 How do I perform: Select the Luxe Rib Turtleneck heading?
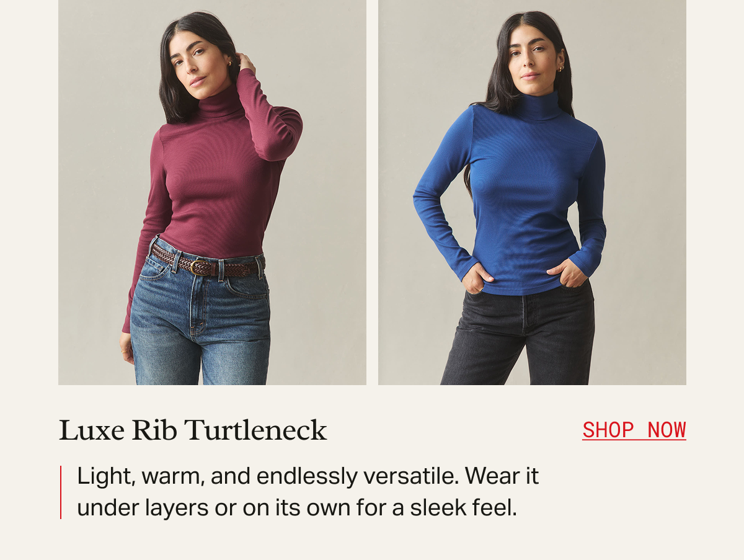click(x=193, y=430)
